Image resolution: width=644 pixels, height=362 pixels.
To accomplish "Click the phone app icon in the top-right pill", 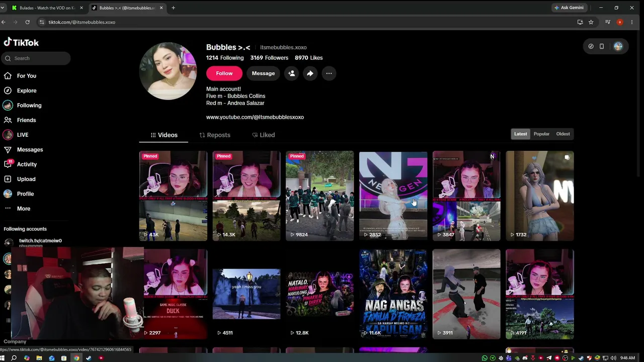I will 602,46.
